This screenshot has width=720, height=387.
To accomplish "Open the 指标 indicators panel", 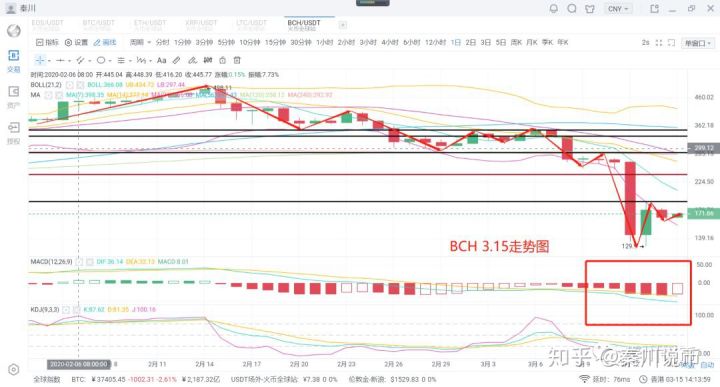I will tap(47, 42).
